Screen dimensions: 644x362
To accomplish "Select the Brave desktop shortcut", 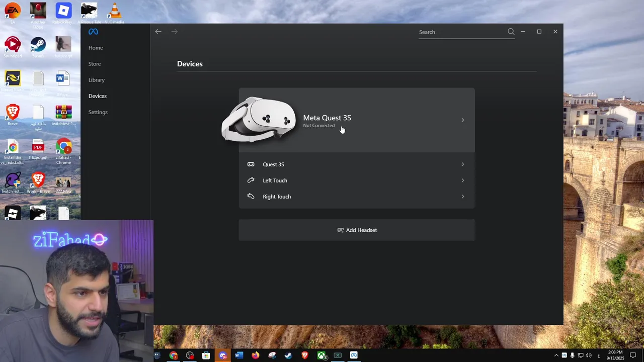I will point(13,115).
